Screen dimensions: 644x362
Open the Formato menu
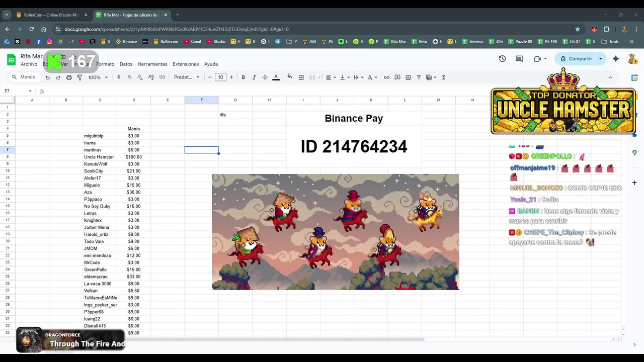(x=105, y=64)
